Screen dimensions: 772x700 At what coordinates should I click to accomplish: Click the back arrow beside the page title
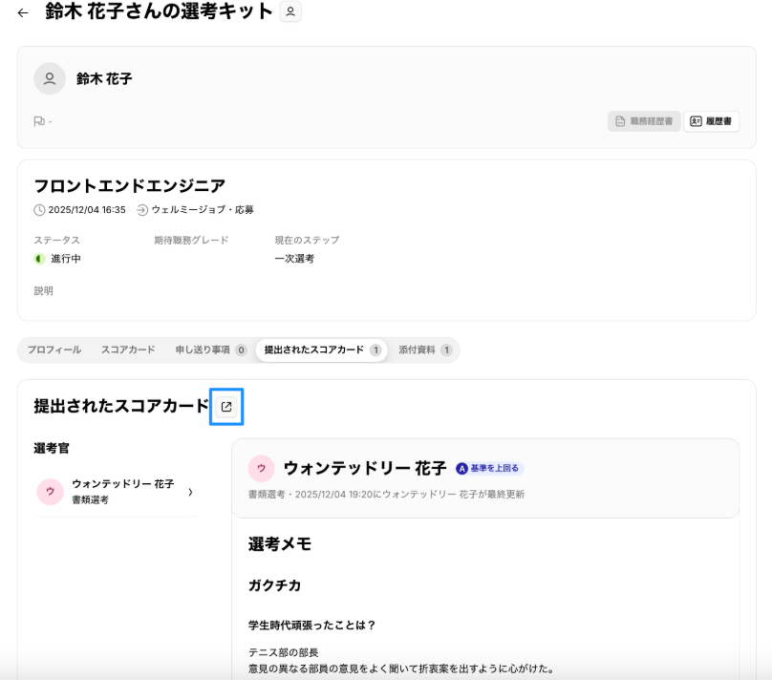tap(23, 13)
